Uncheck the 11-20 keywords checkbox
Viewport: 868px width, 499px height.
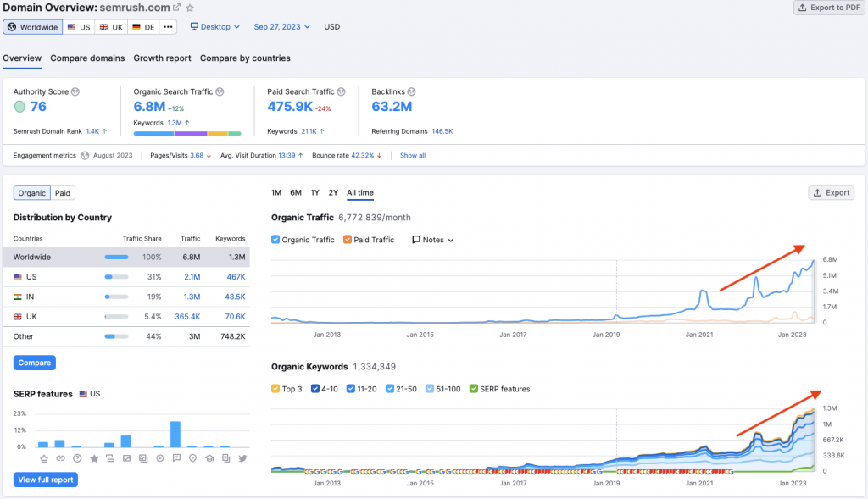(x=350, y=389)
